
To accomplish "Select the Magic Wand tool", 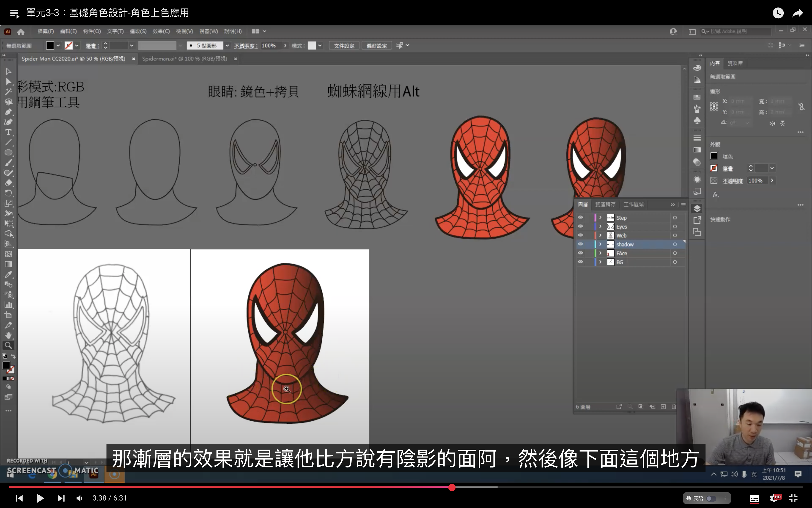I will [x=8, y=92].
